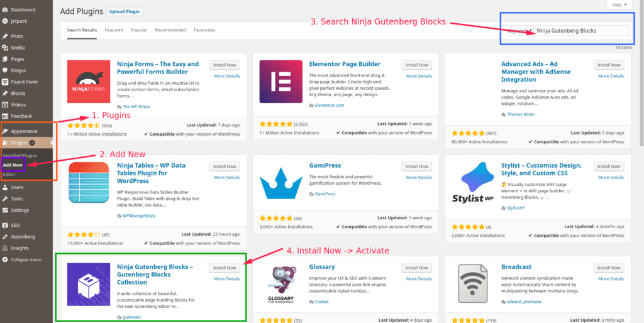Open the Settings icon in sidebar
Viewport: 644px width, 323px height.
coord(5,210)
